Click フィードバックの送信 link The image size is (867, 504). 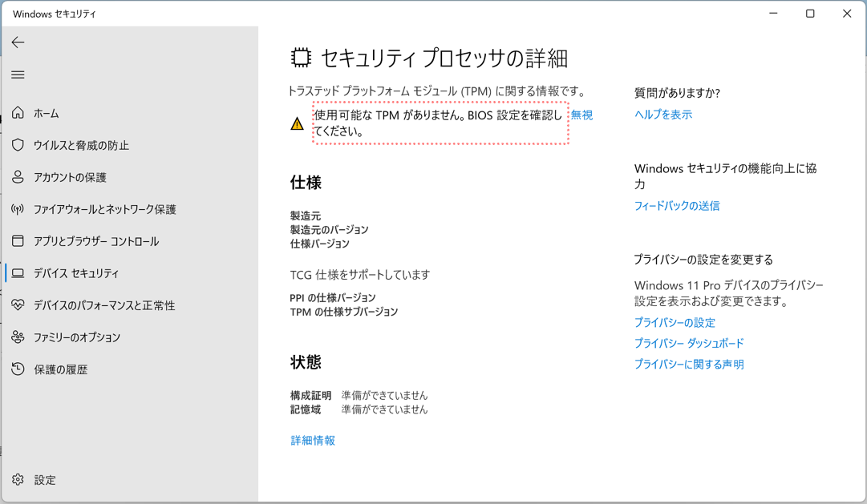(676, 206)
